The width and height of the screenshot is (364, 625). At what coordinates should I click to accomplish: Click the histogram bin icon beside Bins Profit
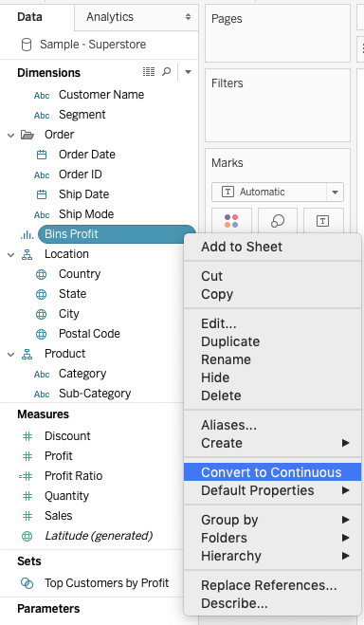tap(27, 235)
